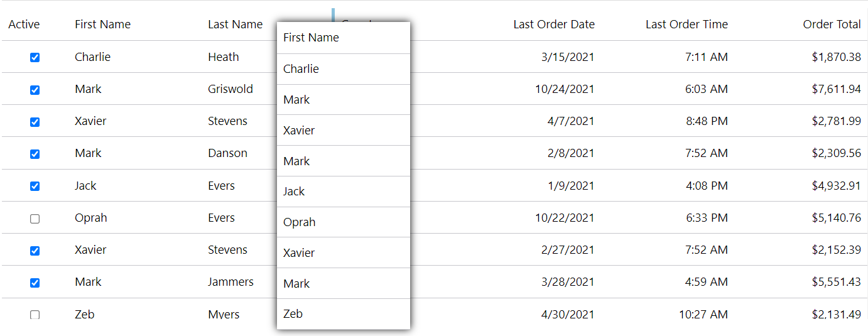Uncheck Active box for Mark Jammers
The height and width of the screenshot is (336, 868).
coord(35,283)
